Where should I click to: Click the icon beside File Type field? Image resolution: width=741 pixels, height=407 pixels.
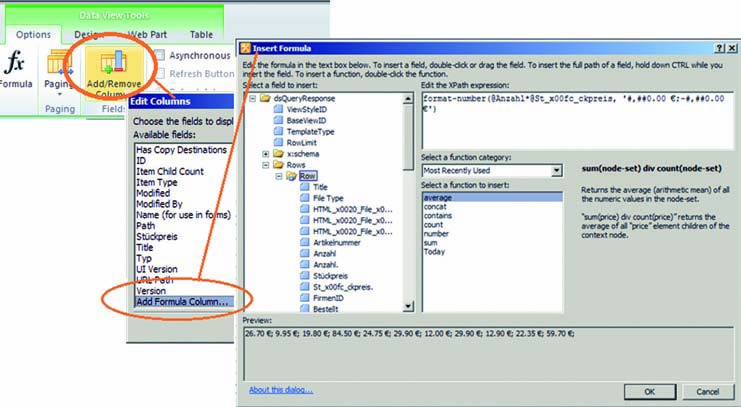pyautogui.click(x=305, y=198)
